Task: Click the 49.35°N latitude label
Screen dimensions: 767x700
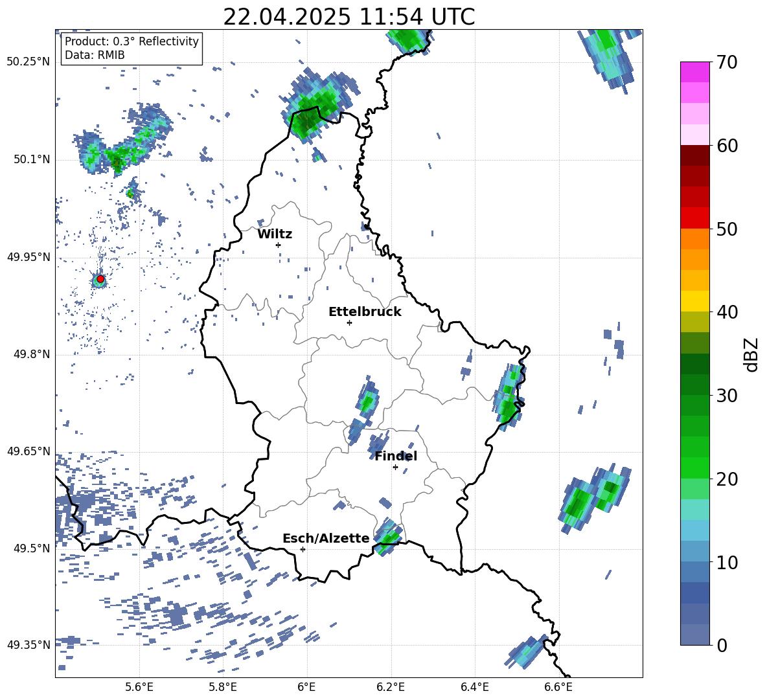Action: [29, 645]
